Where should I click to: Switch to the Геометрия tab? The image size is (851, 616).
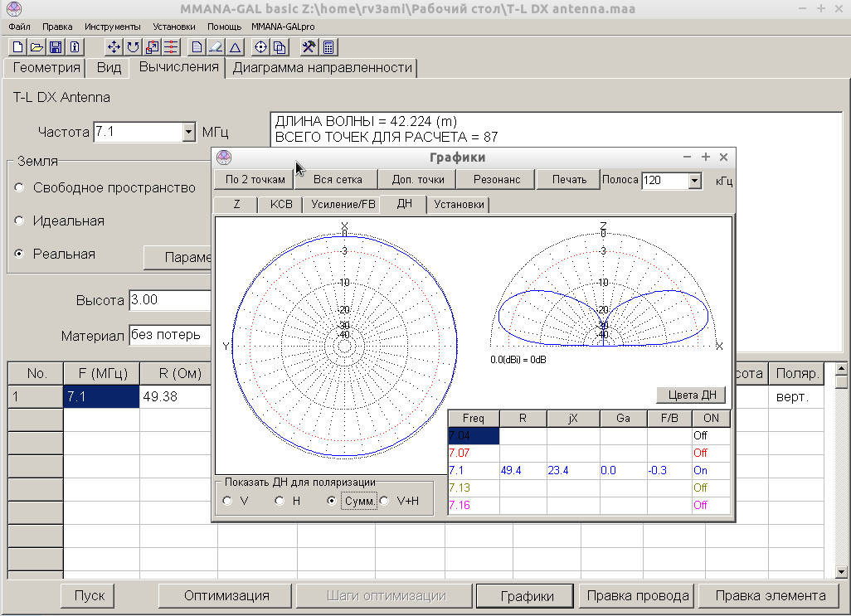point(46,68)
